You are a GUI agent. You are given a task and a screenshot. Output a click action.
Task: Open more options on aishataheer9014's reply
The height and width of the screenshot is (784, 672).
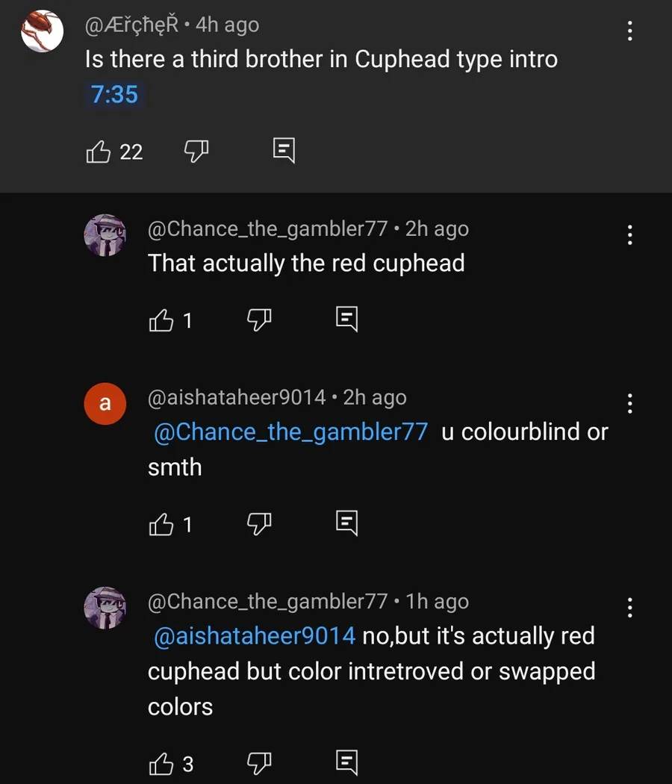coord(630,403)
